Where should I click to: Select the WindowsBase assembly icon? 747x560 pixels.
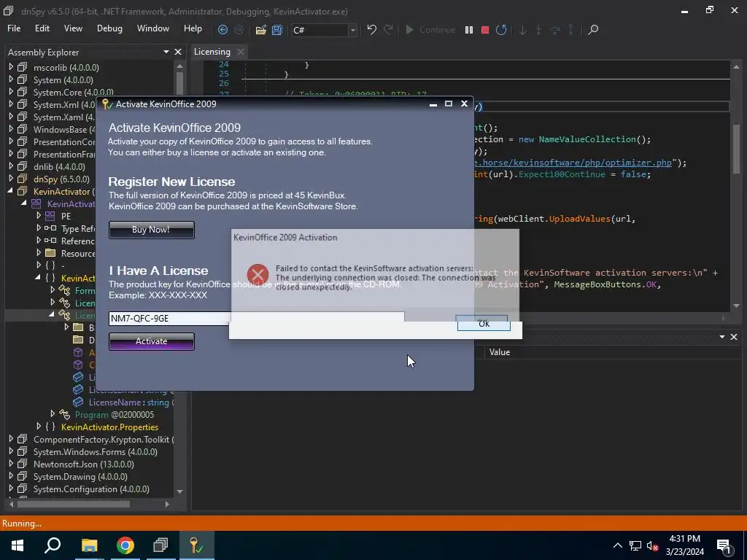pyautogui.click(x=23, y=129)
